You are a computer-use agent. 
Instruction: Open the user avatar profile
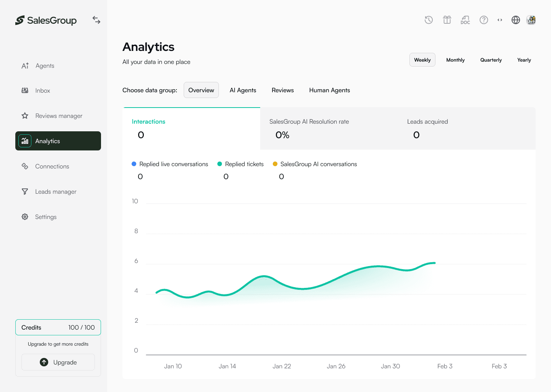pyautogui.click(x=531, y=20)
